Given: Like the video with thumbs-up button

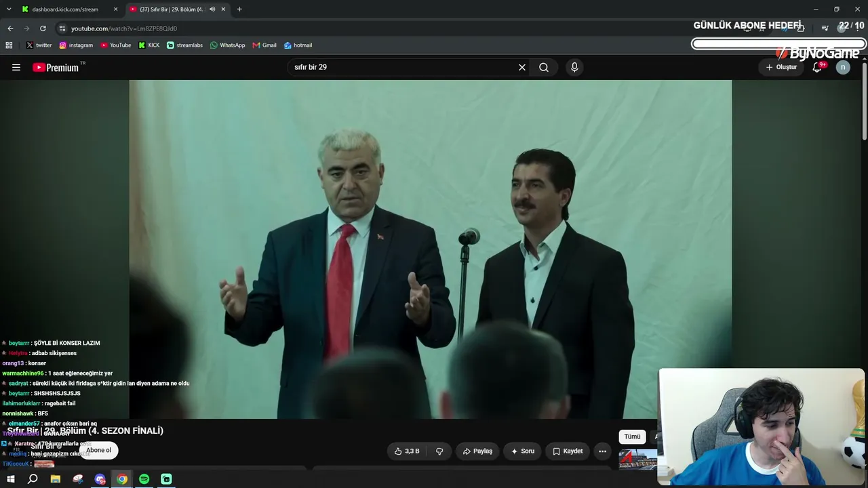Looking at the screenshot, I should pos(407,451).
